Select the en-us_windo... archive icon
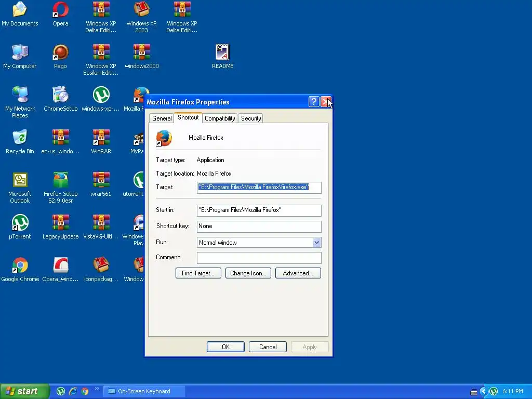The image size is (532, 399). 60,141
